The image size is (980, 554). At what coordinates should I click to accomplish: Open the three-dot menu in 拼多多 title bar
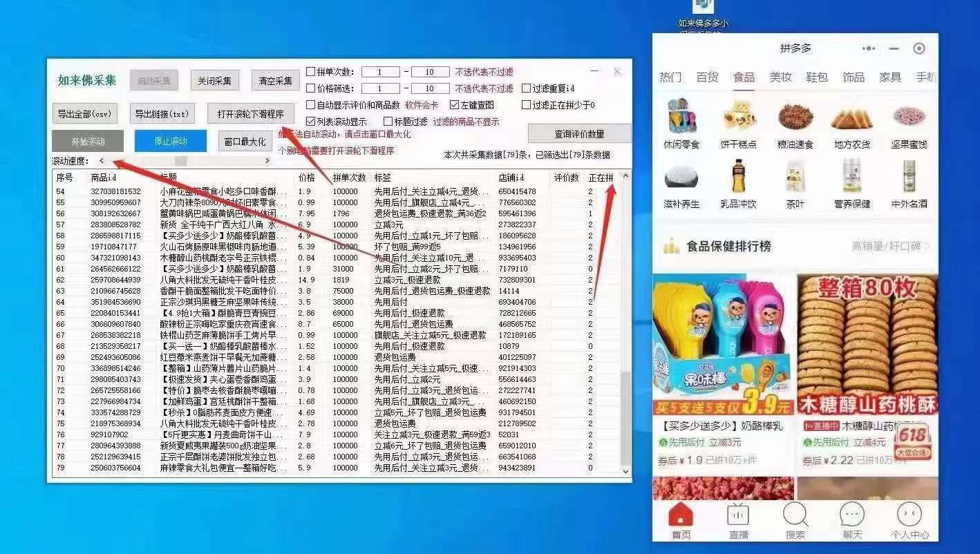pyautogui.click(x=868, y=48)
